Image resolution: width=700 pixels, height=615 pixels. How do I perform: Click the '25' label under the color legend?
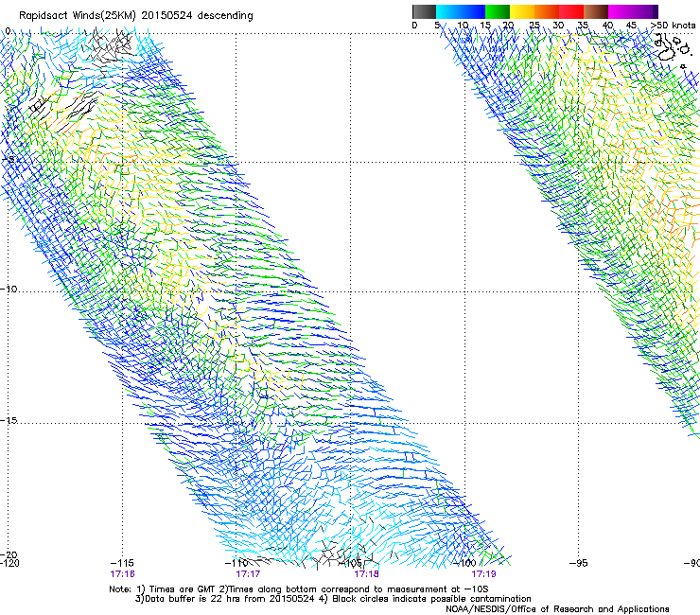534,26
